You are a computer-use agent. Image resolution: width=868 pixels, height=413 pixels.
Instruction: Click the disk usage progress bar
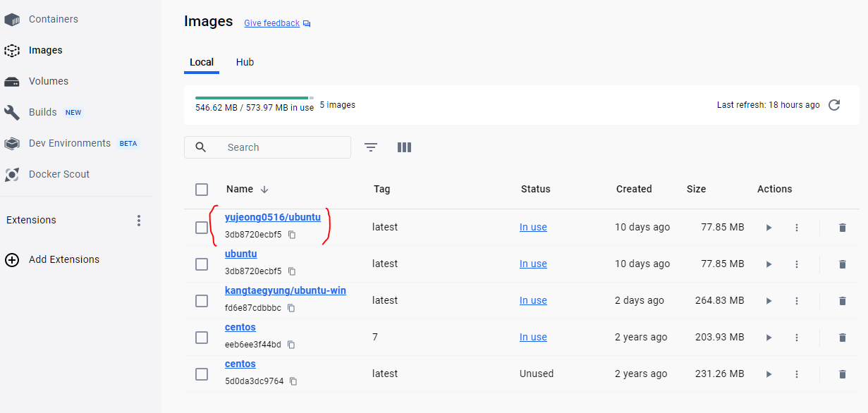pos(255,97)
